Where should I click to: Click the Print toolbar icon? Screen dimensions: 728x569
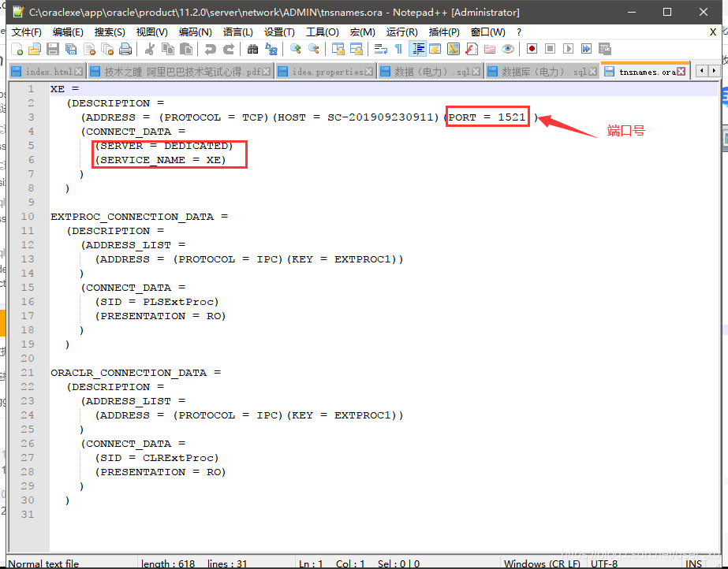pyautogui.click(x=125, y=49)
